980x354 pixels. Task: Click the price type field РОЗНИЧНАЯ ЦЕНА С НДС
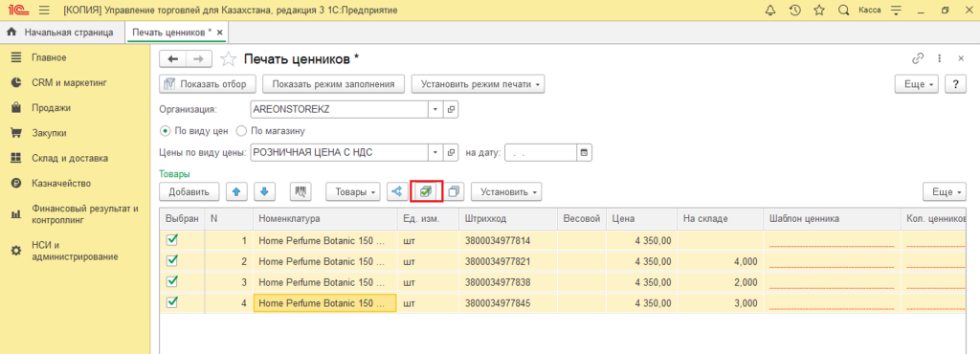(339, 152)
